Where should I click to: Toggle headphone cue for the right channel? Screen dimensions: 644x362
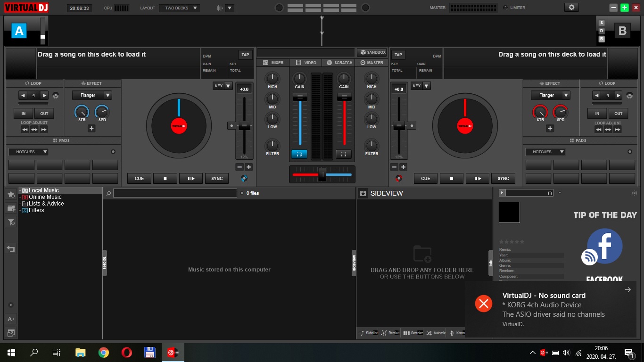[x=344, y=154]
